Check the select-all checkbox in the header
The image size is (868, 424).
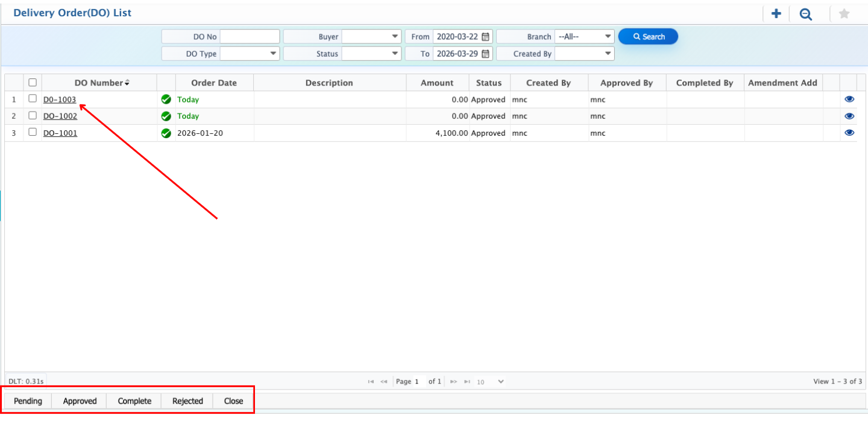coord(32,82)
